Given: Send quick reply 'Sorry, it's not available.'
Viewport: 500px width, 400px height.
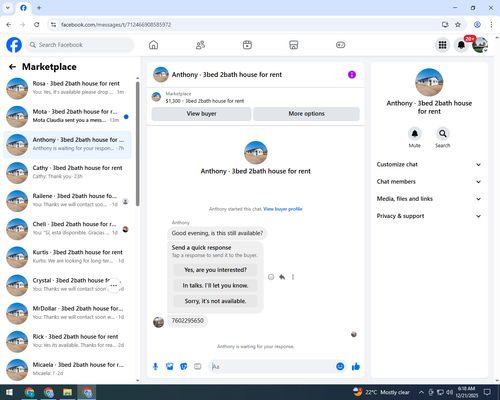Looking at the screenshot, I should [215, 301].
